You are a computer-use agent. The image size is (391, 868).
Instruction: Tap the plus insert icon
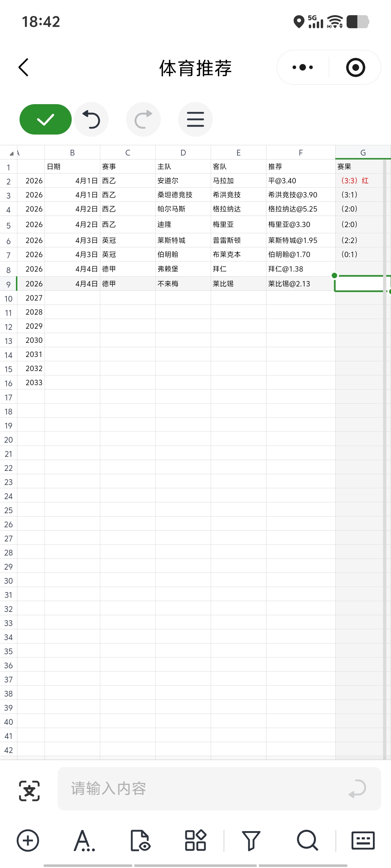pyautogui.click(x=28, y=841)
